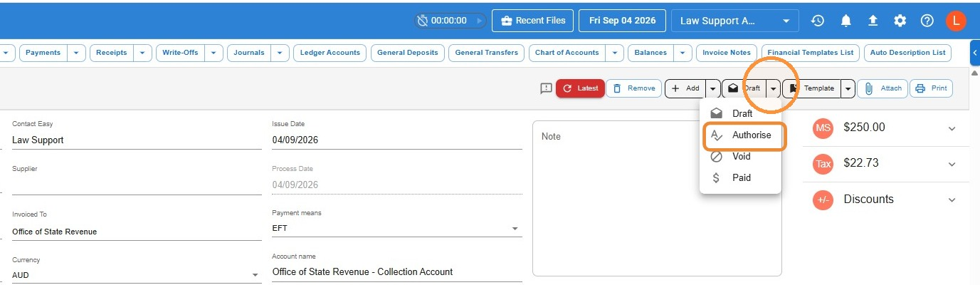Start the timer play arrow

[x=479, y=21]
